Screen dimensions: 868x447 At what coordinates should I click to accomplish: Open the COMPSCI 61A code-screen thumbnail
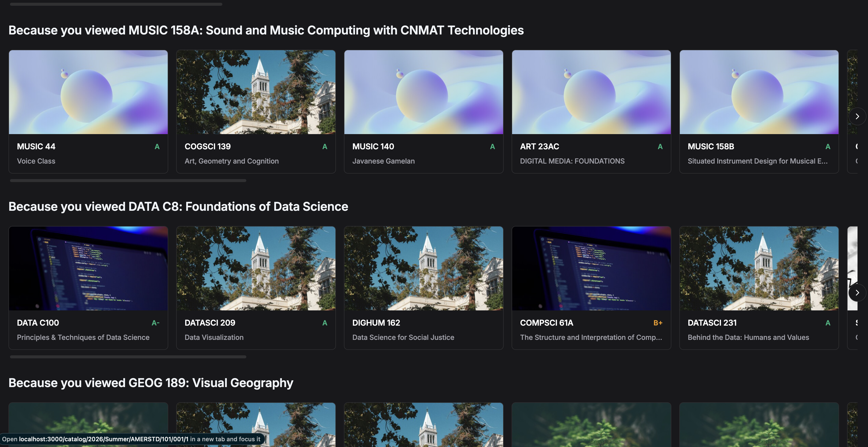point(591,268)
